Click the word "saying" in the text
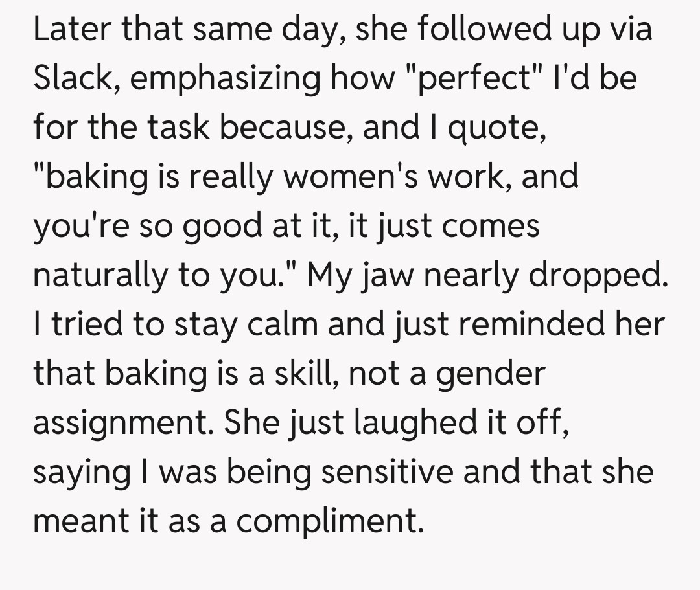This screenshot has width=700, height=590. point(81,471)
